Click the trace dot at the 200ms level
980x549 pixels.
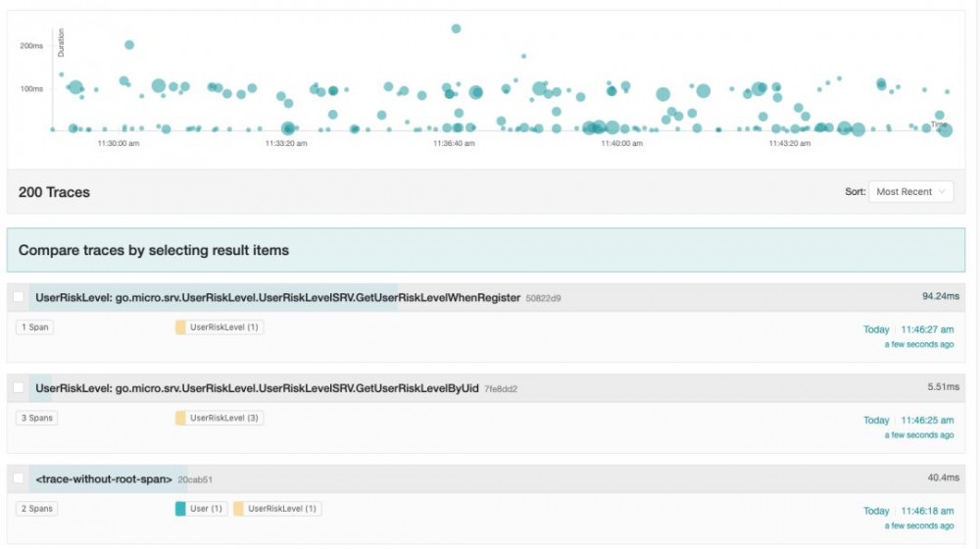[129, 44]
